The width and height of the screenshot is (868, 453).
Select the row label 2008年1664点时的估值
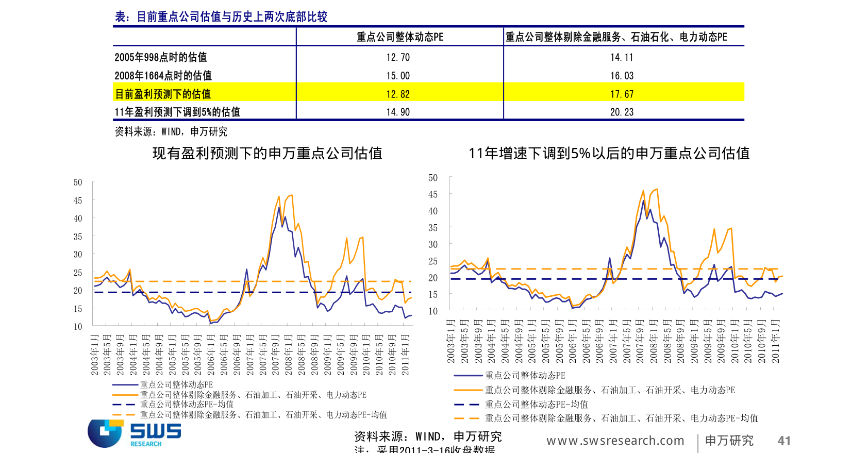pyautogui.click(x=163, y=76)
